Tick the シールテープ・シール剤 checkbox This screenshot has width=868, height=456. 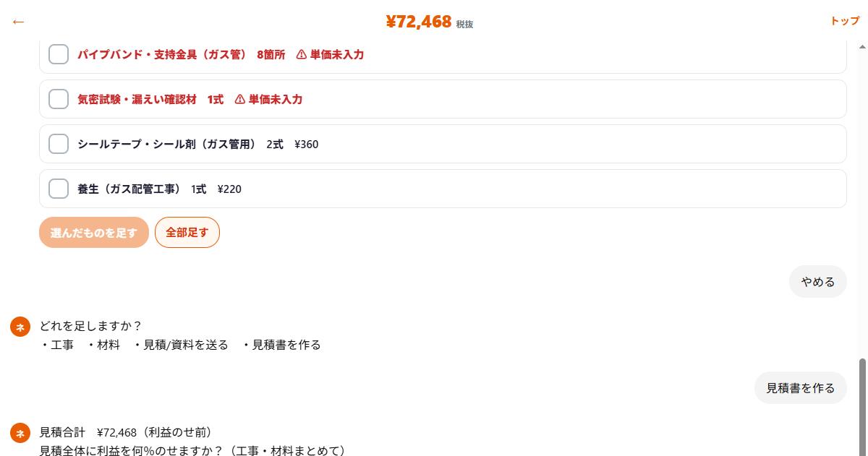click(59, 144)
